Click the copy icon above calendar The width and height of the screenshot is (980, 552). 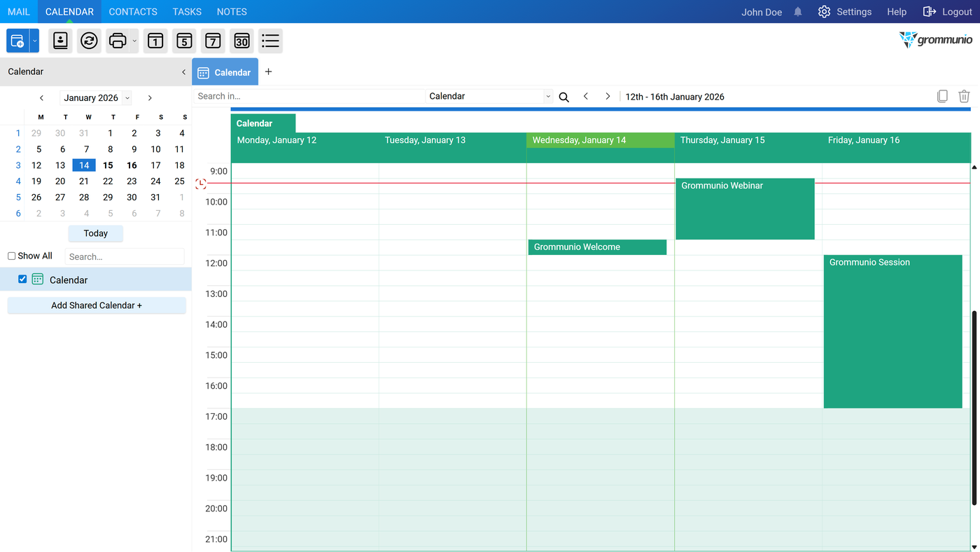pos(942,96)
